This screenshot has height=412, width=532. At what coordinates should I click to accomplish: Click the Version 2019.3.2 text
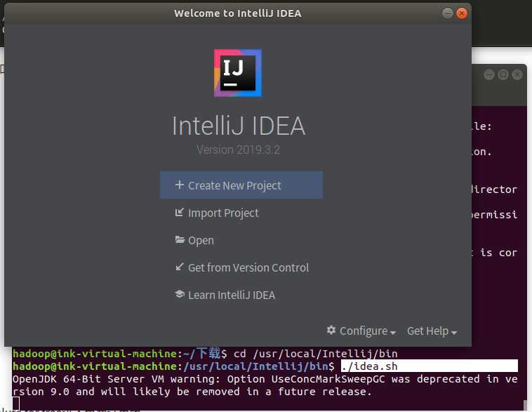pyautogui.click(x=238, y=149)
